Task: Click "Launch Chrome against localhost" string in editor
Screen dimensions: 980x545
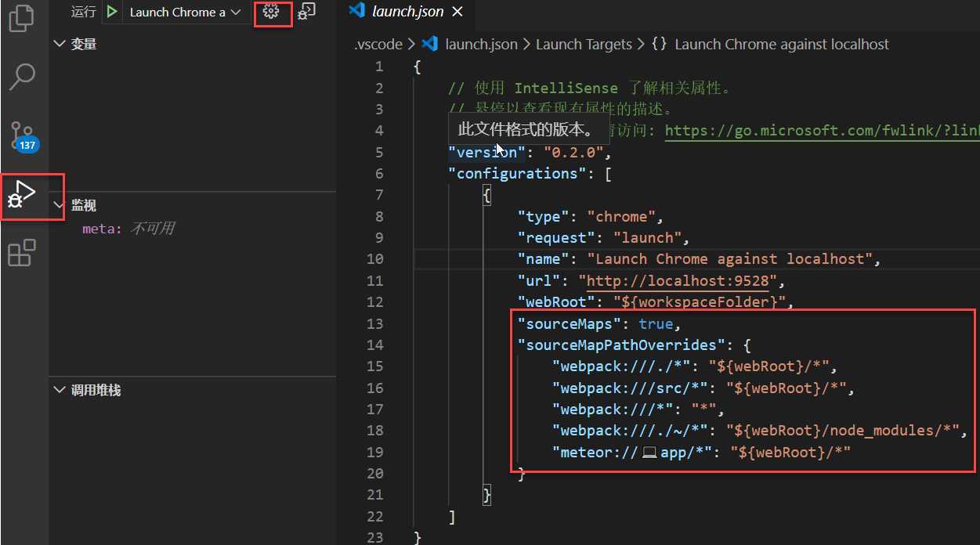Action: 729,259
